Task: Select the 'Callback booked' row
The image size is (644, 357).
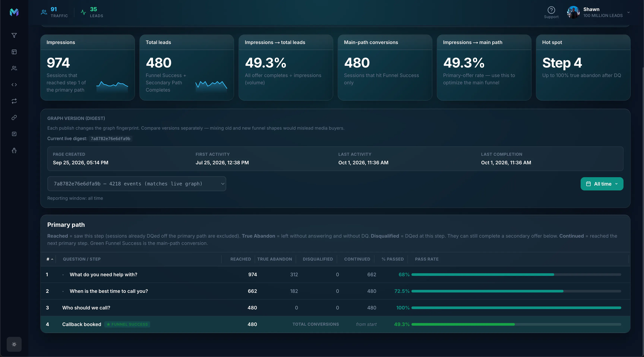Action: pos(335,324)
